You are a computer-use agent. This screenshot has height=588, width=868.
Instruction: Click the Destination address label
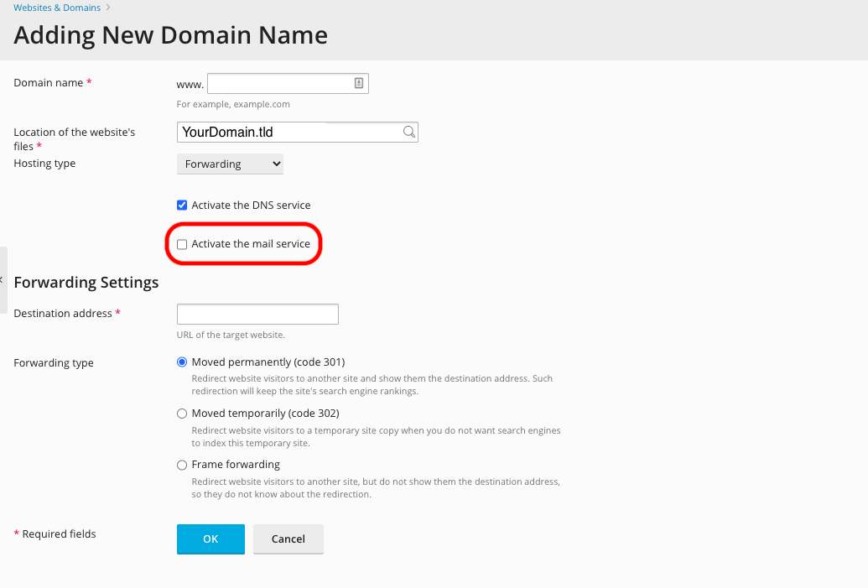pos(63,313)
